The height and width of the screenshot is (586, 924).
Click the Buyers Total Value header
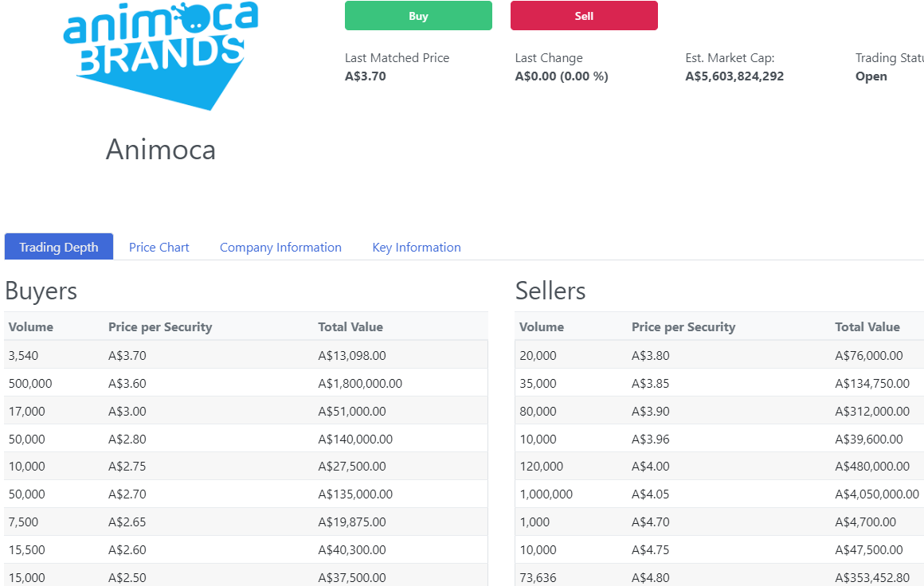[x=350, y=327]
